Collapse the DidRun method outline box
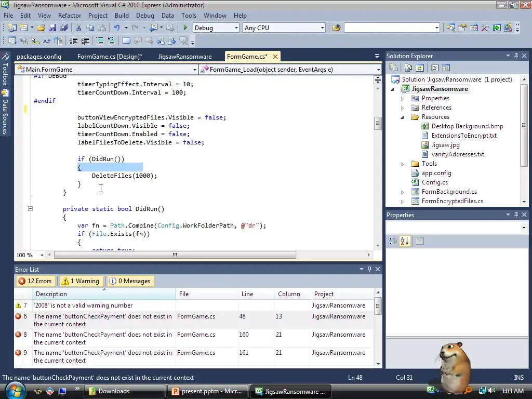Screen dimensions: 532x399 pyautogui.click(x=30, y=209)
